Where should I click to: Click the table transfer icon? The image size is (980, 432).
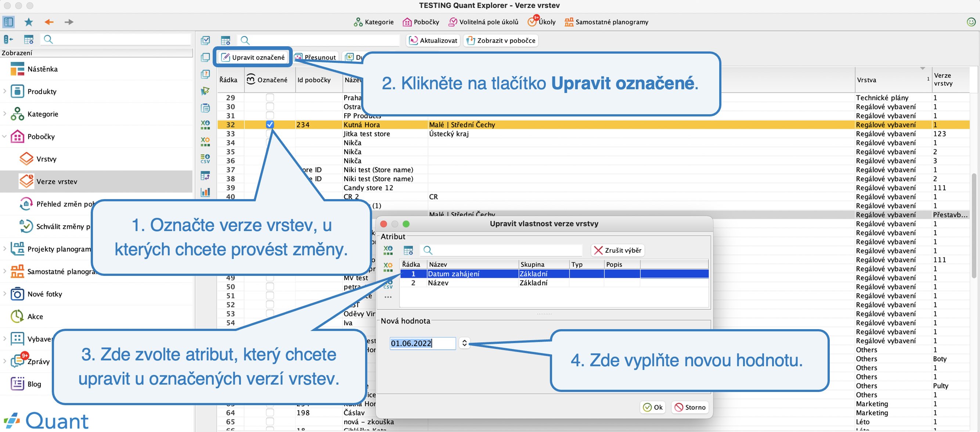pos(205,176)
